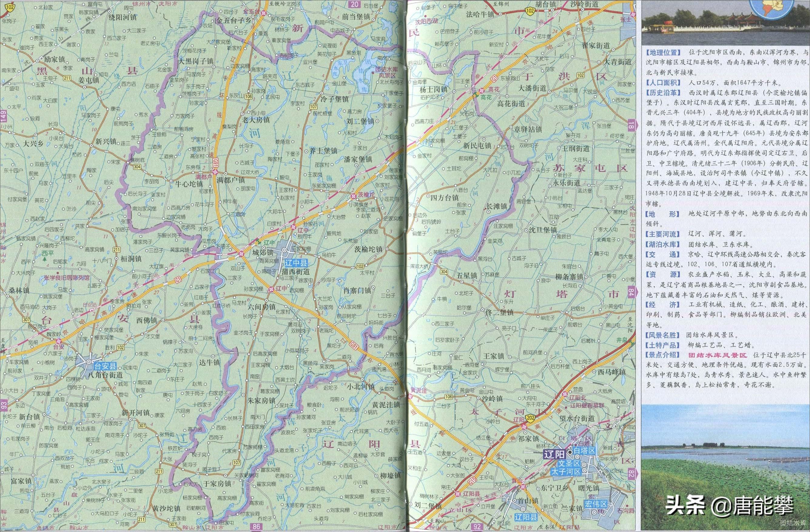This screenshot has height=532, width=810.
Task: Click the purple page marker 86 at bottom
Action: pos(256,527)
